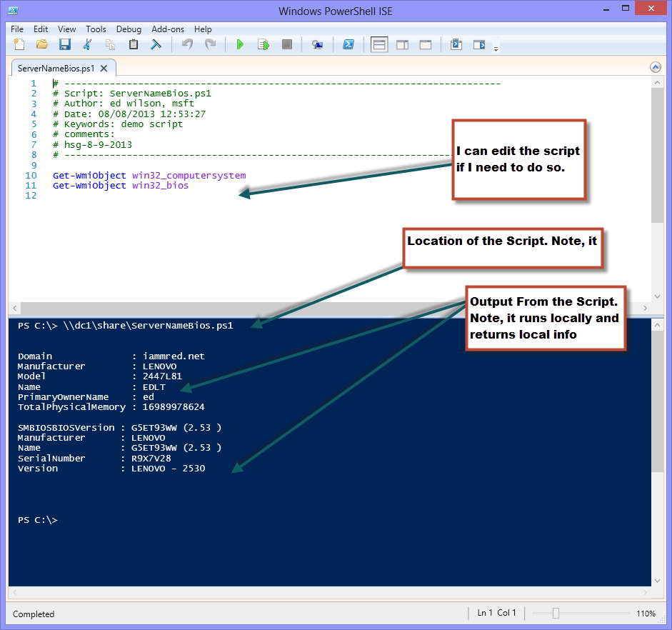Screen dimensions: 672x630
Task: Maximize the PowerShell ISE window
Action: [x=626, y=9]
